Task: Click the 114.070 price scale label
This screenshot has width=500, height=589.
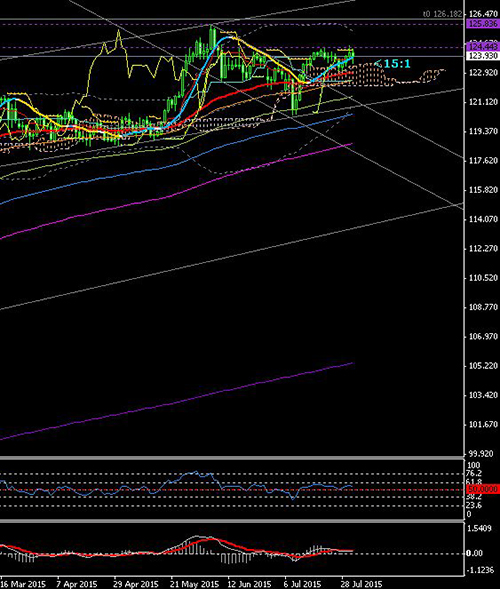Action: tap(483, 219)
